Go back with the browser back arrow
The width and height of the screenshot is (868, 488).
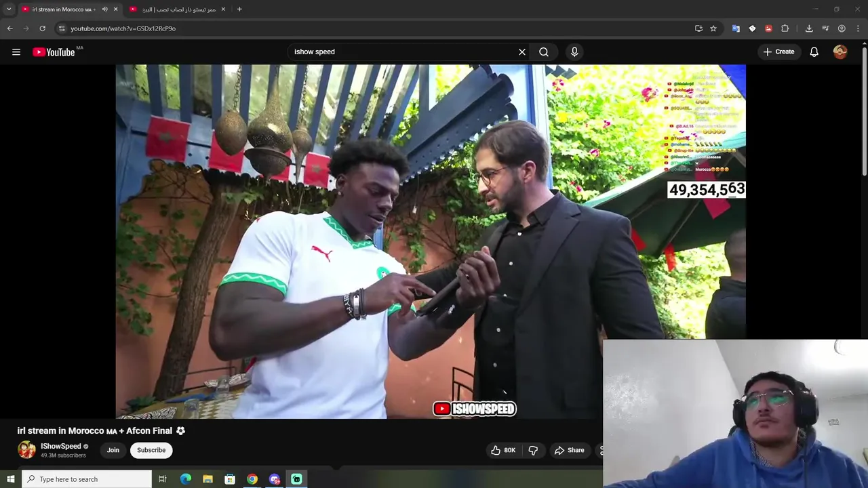point(9,28)
